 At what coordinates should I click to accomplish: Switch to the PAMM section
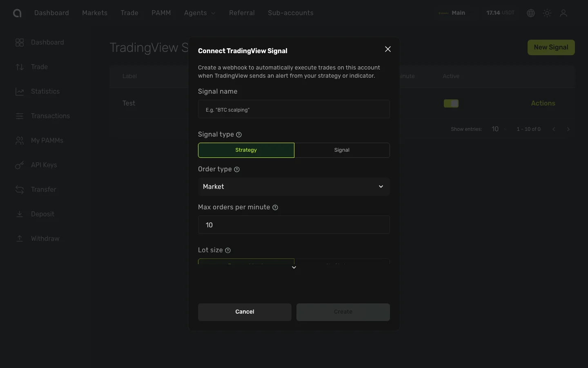coord(161,13)
